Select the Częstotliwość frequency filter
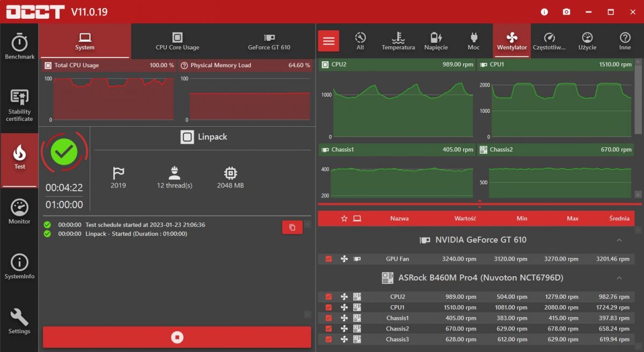Viewport: 644px width, 352px height. 549,41
